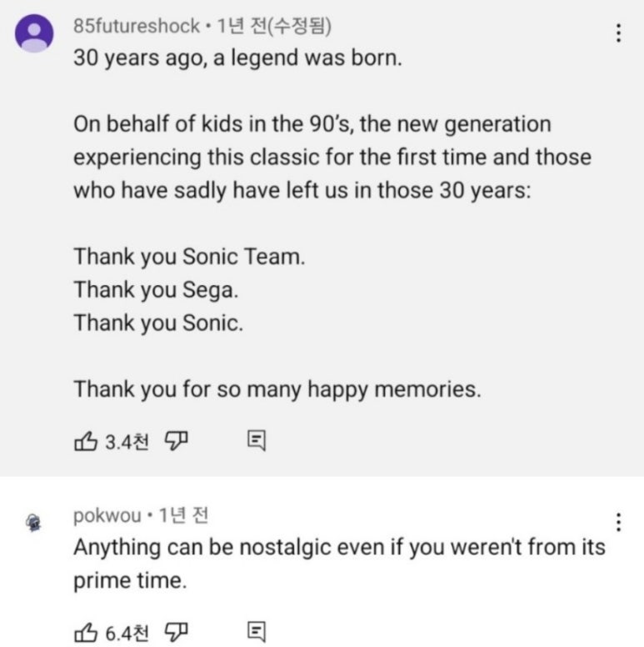The width and height of the screenshot is (644, 647).
Task: Give thumbs up to pokwou's comment
Action: tap(86, 632)
